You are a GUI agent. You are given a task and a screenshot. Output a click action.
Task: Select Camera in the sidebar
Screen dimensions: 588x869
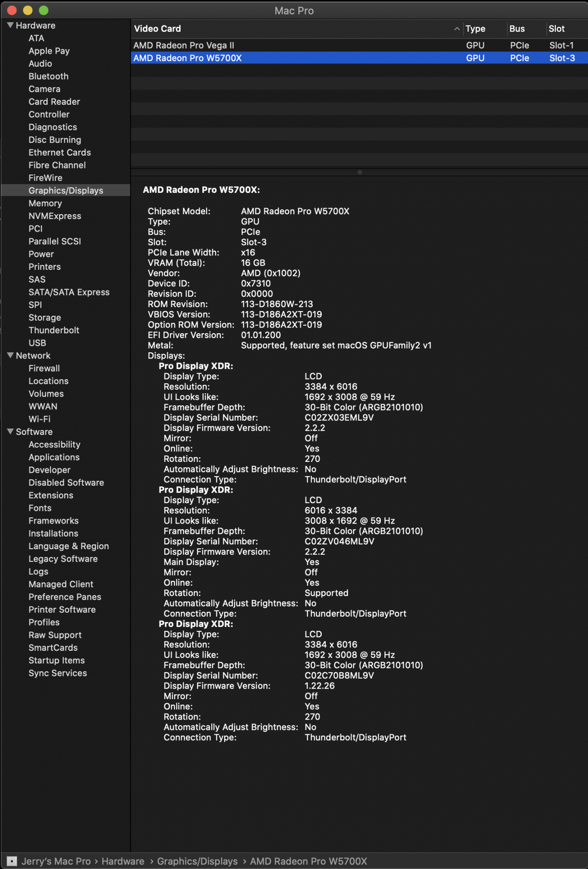[44, 89]
